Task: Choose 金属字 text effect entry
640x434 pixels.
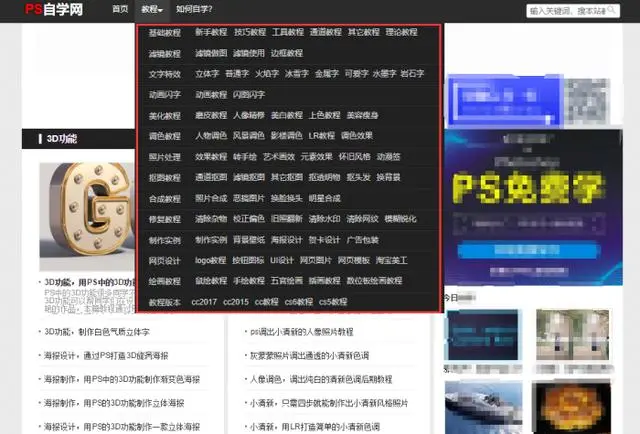Action: [327, 73]
